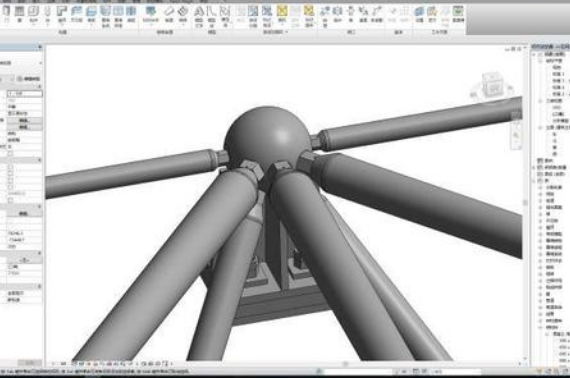Click the Edit Type (编辑类型) button
The width and height of the screenshot is (570, 379).
pos(29,79)
